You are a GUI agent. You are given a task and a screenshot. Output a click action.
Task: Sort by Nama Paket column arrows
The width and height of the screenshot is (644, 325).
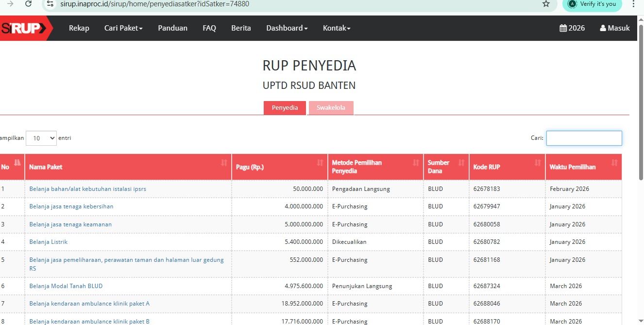[224, 163]
